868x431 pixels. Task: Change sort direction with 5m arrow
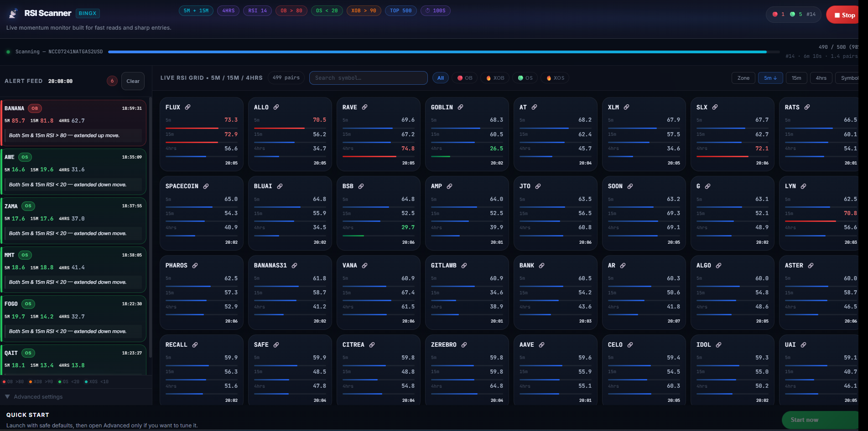770,78
